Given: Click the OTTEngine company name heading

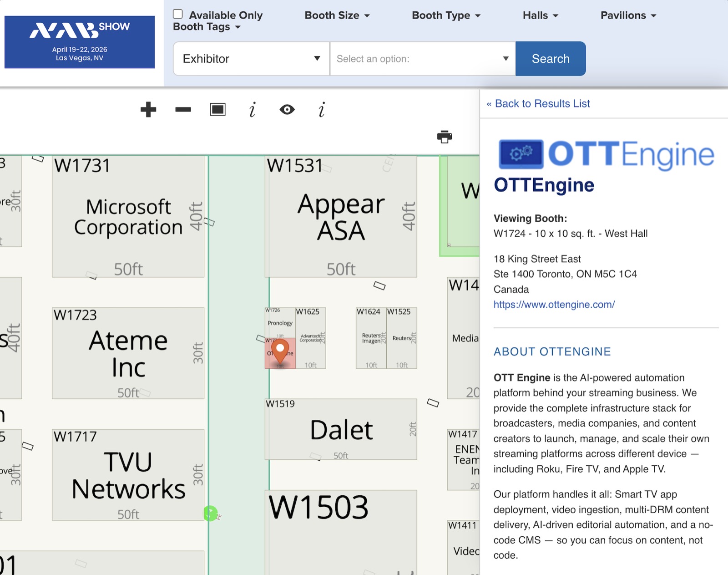Looking at the screenshot, I should [x=544, y=185].
